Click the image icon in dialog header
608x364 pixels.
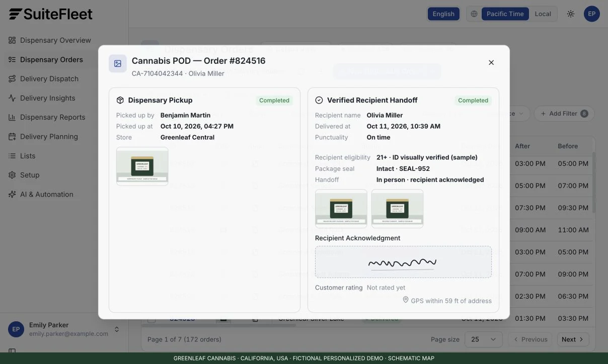point(118,64)
